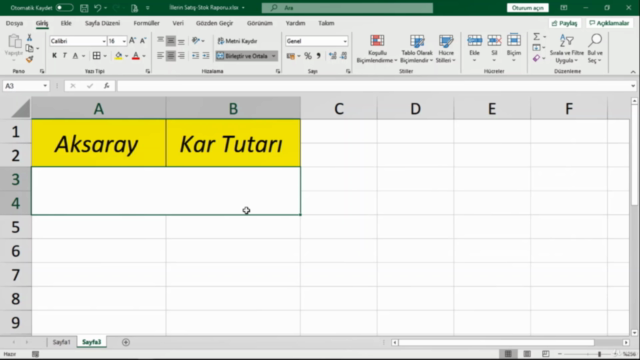The width and height of the screenshot is (640, 360).
Task: Apply percent style with the % icon
Action: tap(308, 56)
